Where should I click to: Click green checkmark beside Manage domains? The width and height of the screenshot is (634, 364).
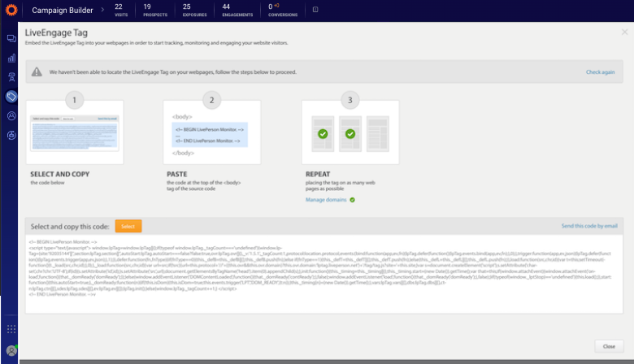(352, 200)
